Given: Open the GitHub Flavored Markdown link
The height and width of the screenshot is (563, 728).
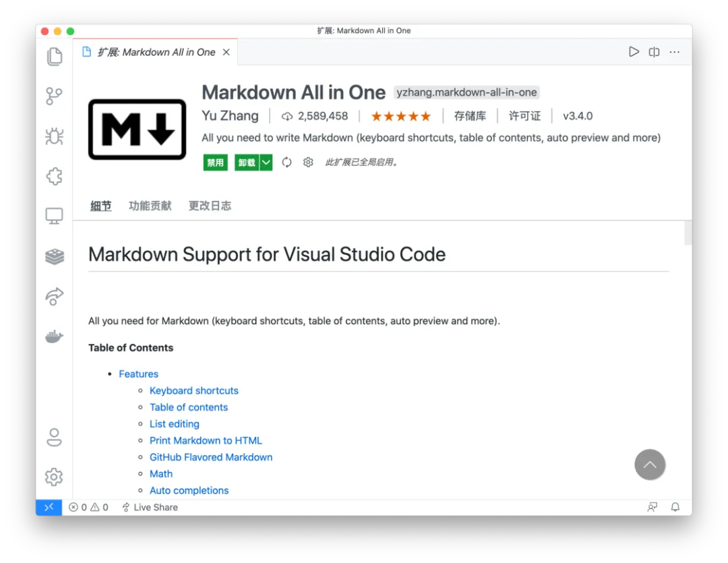Looking at the screenshot, I should pyautogui.click(x=211, y=457).
